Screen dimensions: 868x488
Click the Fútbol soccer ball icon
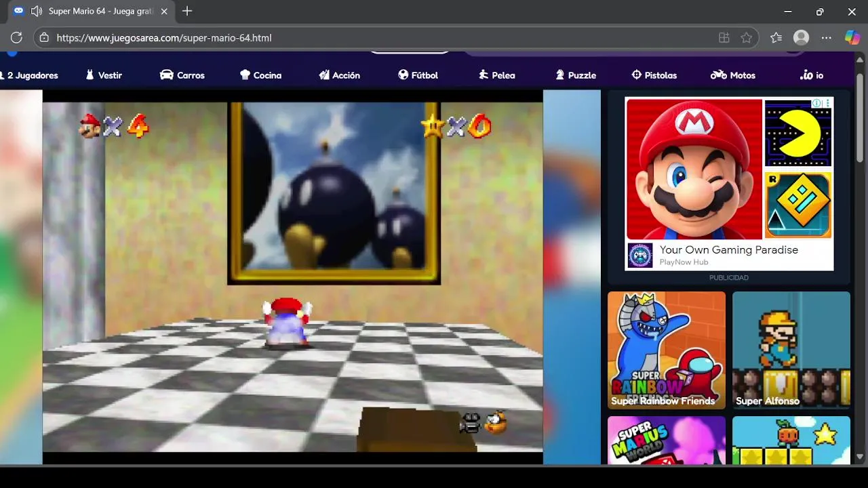point(403,75)
